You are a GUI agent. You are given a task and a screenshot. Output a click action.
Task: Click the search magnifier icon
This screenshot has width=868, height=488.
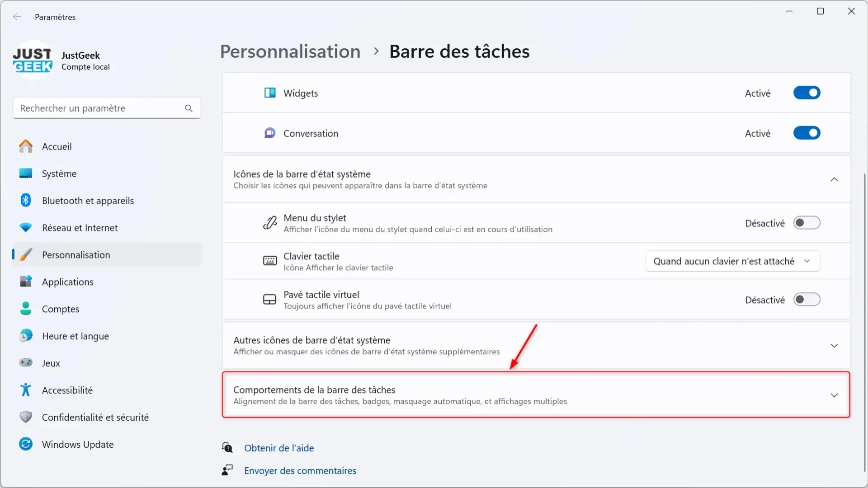coord(189,108)
